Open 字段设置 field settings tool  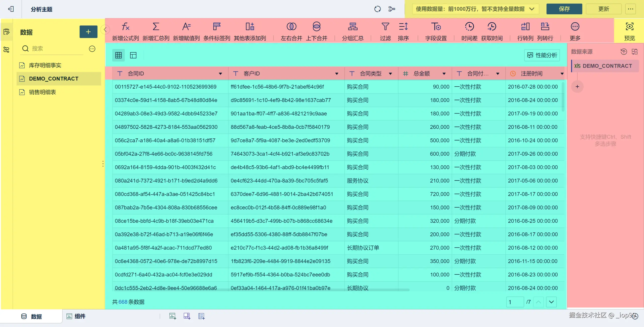tap(436, 27)
